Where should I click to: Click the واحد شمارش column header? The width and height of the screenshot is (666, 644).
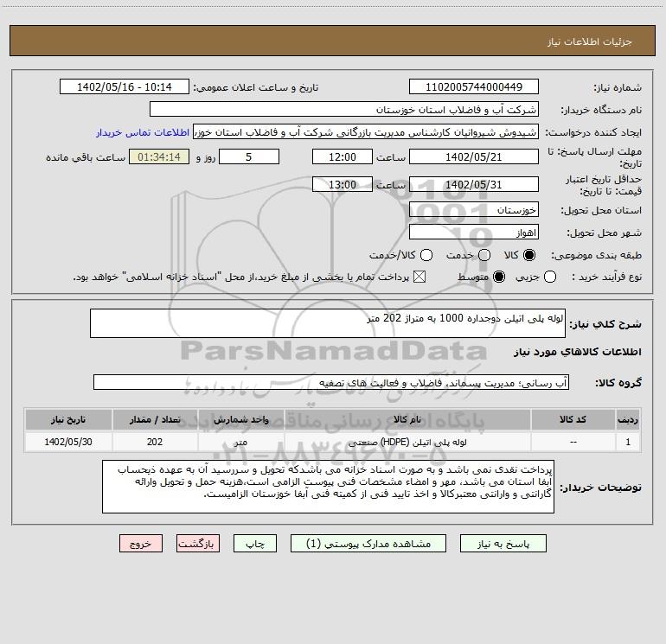click(x=240, y=420)
